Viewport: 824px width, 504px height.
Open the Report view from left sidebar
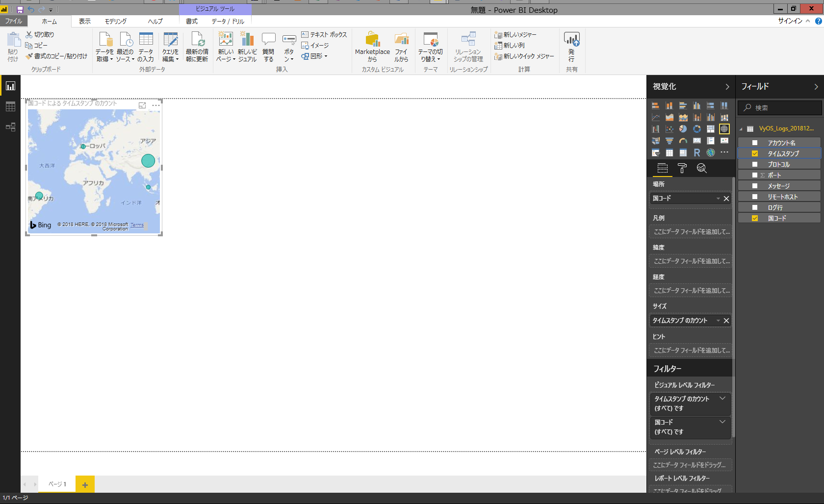click(x=10, y=86)
